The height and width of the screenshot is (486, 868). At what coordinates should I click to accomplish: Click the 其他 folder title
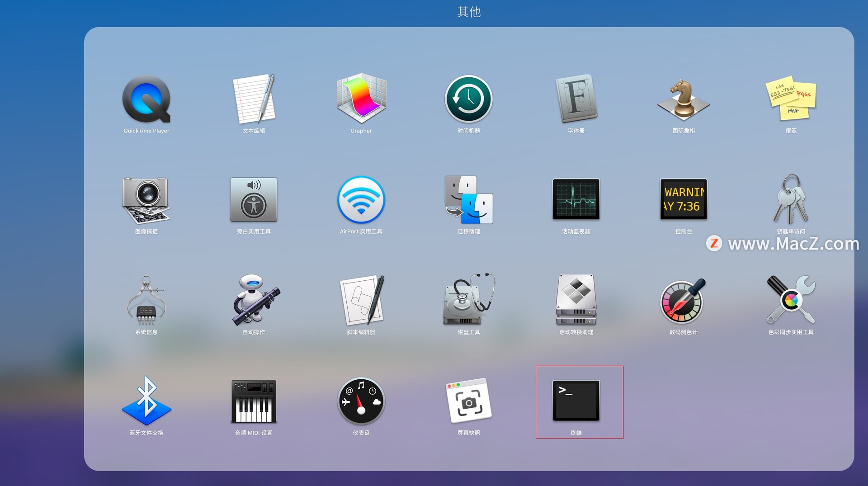point(469,12)
